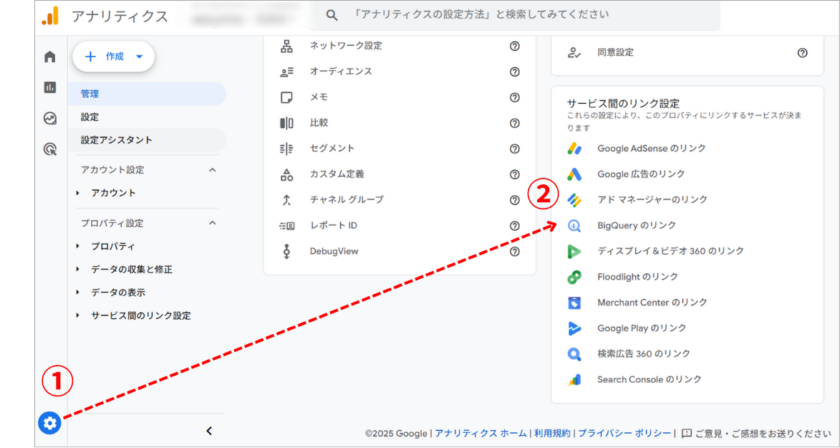Open the Advertising target icon in sidebar
Viewport: 840px width, 448px height.
(49, 149)
